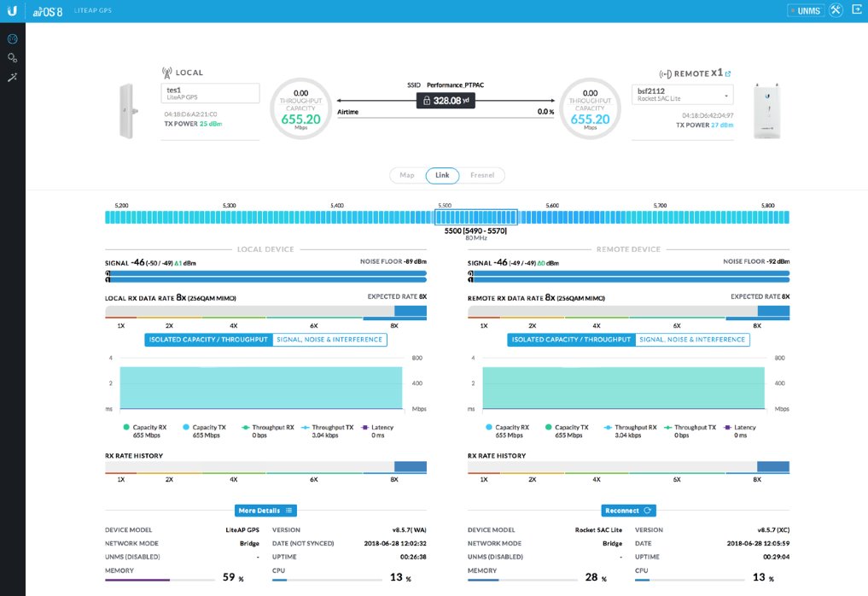The height and width of the screenshot is (596, 868).
Task: Select local Isolated Capacity / Throughput view
Action: 208,340
